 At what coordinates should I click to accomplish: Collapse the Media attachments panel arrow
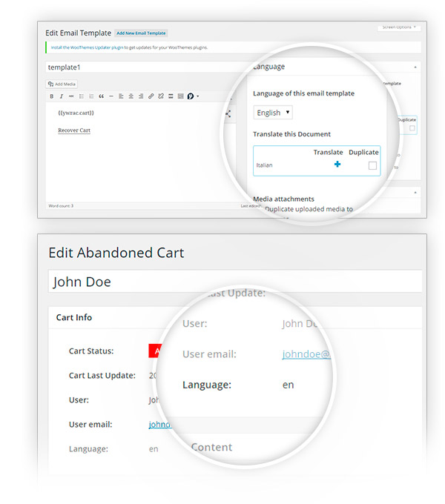(415, 193)
